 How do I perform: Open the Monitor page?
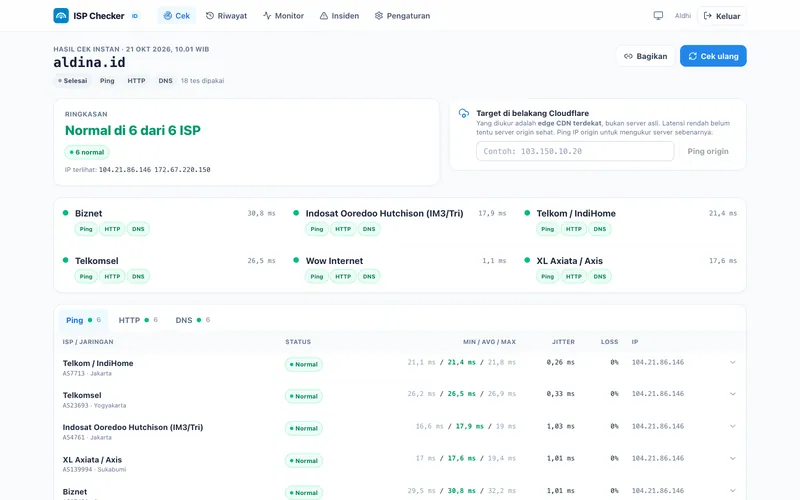(x=284, y=16)
